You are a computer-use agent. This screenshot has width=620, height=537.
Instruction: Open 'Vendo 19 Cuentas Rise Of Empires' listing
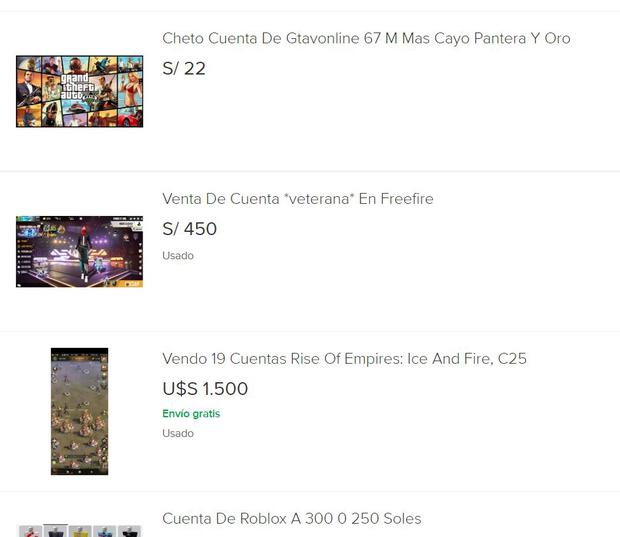(x=344, y=359)
